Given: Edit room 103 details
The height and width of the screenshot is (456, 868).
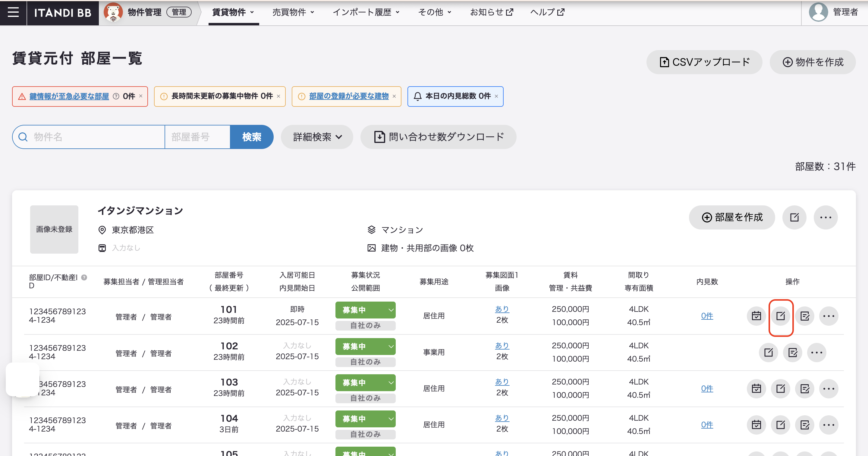Looking at the screenshot, I should point(780,388).
